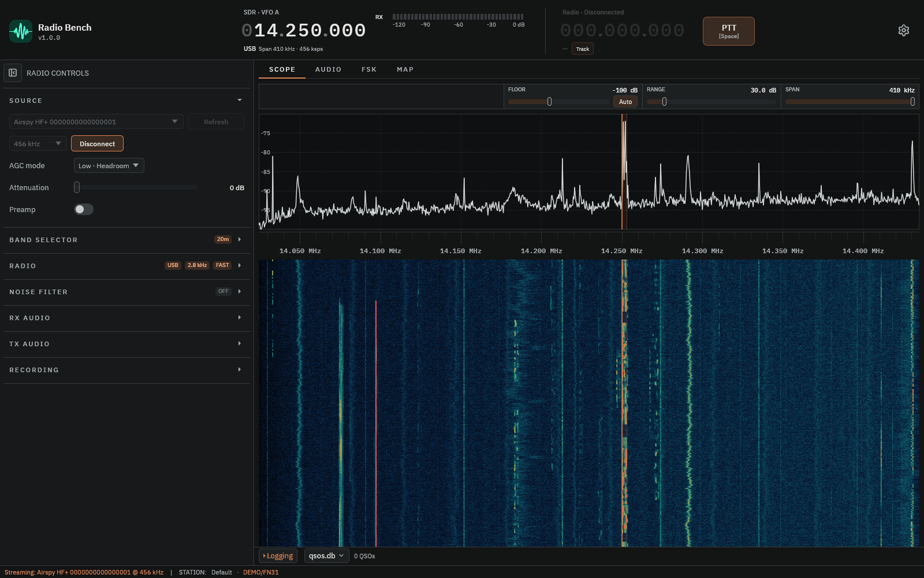The width and height of the screenshot is (924, 578).
Task: Click the Streaming Airspy HF+ status text
Action: click(84, 572)
